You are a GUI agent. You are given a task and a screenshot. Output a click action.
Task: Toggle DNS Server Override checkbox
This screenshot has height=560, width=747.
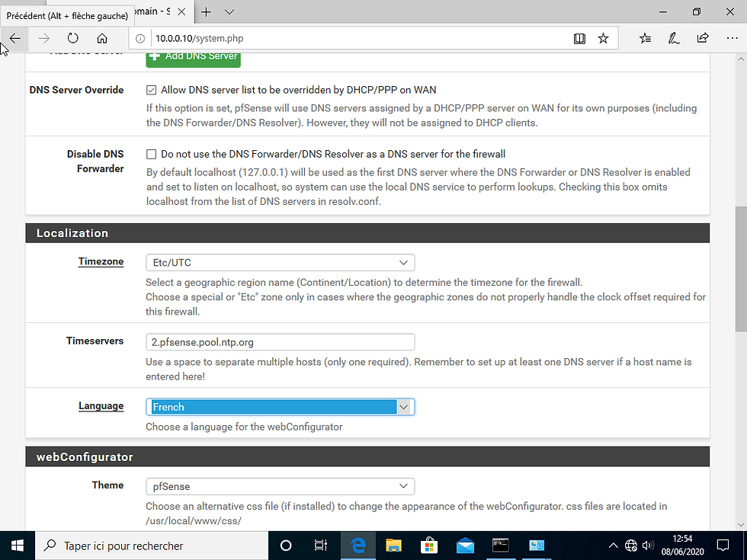click(x=151, y=90)
